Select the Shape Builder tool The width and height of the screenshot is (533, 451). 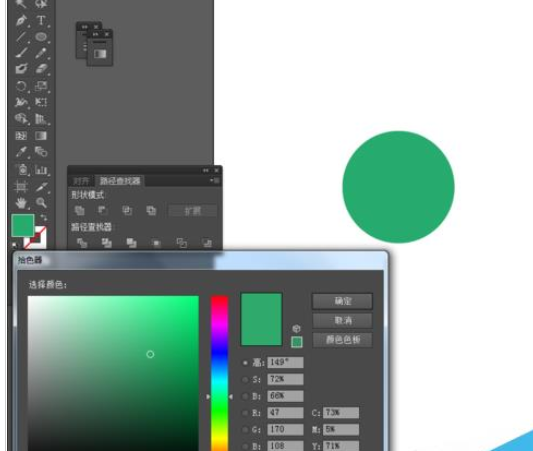21,119
